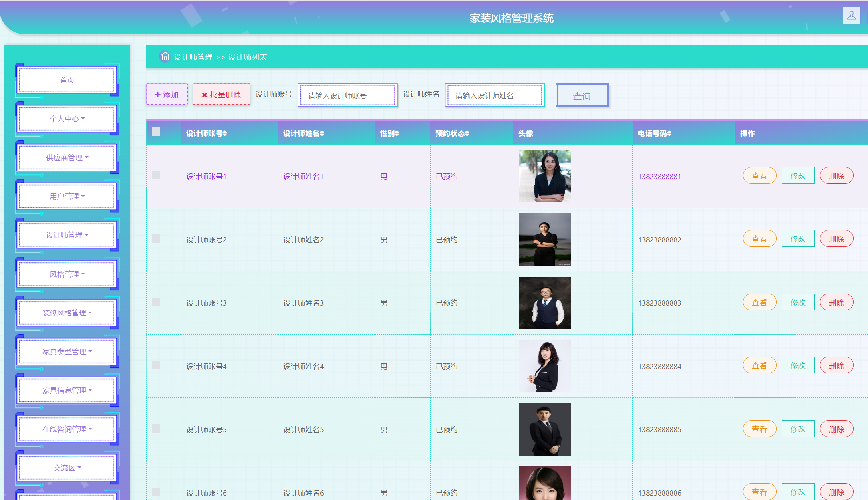Delete 设计师账号2 row
Viewport: 868px width, 500px height.
pyautogui.click(x=836, y=239)
